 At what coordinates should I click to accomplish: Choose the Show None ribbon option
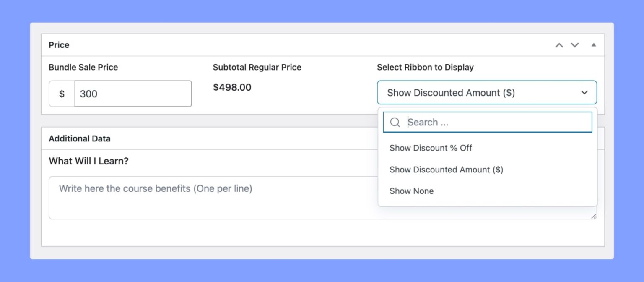pos(411,191)
